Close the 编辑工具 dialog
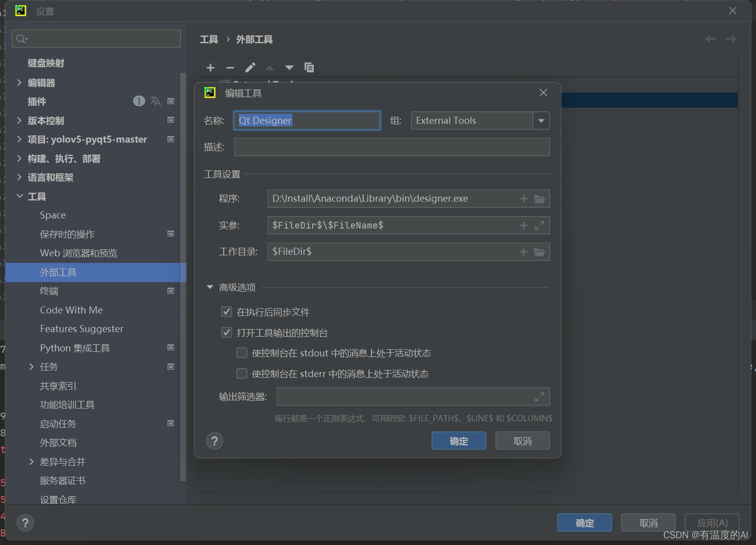The width and height of the screenshot is (756, 545). [543, 93]
